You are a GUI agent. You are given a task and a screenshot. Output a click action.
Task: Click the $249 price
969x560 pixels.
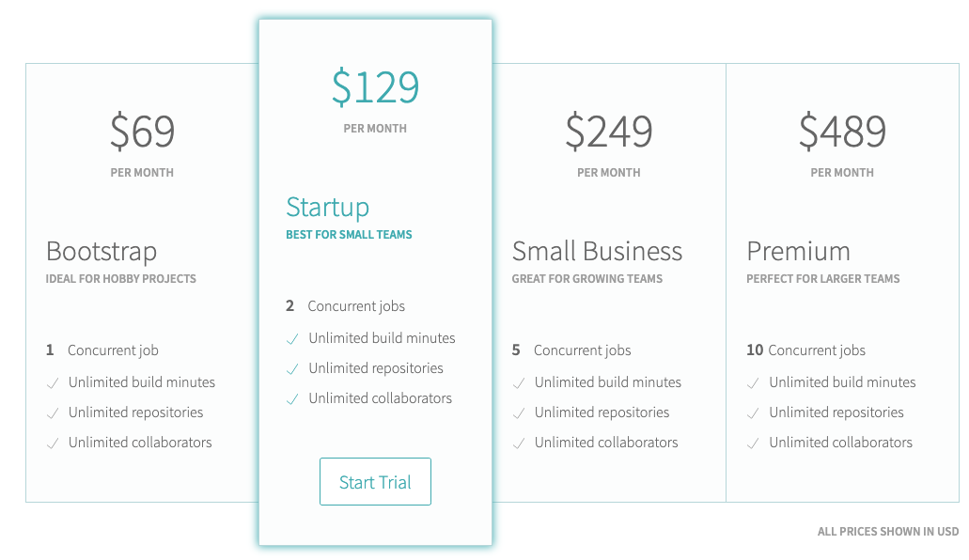click(608, 132)
